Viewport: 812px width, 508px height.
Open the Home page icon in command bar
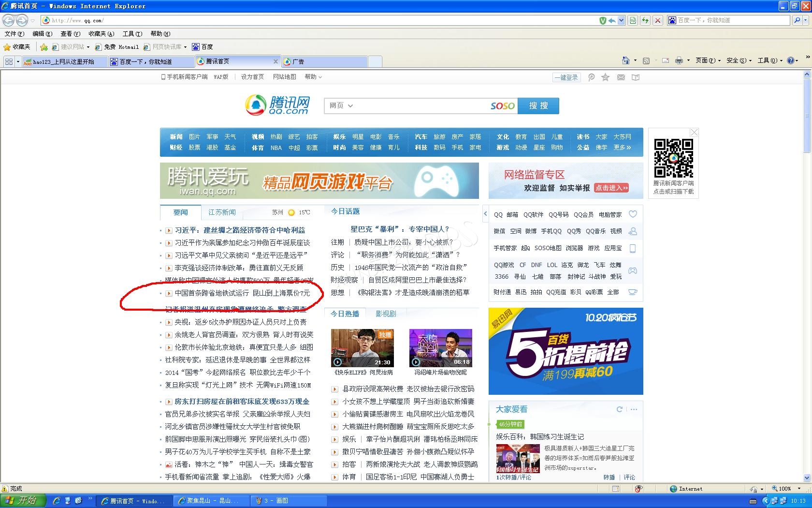[x=626, y=60]
